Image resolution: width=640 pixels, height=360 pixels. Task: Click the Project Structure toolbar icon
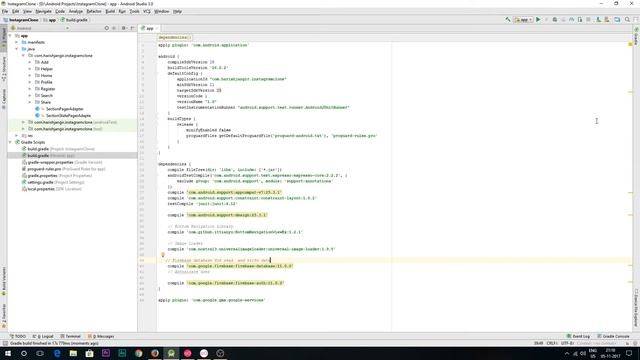(x=617, y=20)
